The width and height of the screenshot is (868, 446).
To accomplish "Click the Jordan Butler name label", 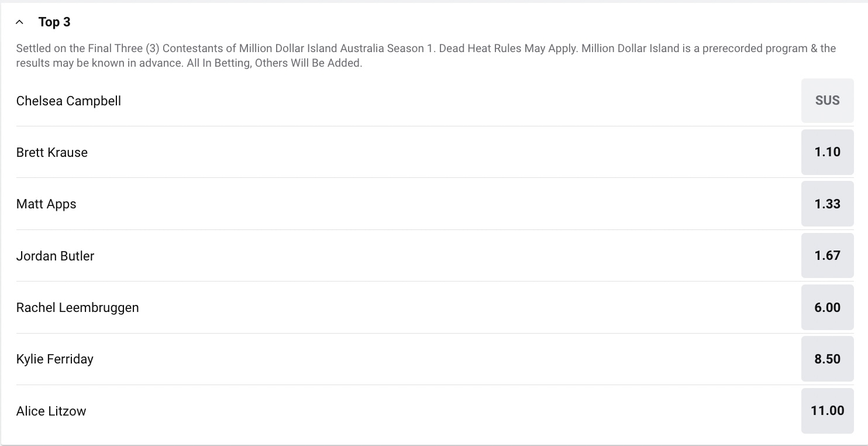I will pyautogui.click(x=55, y=256).
